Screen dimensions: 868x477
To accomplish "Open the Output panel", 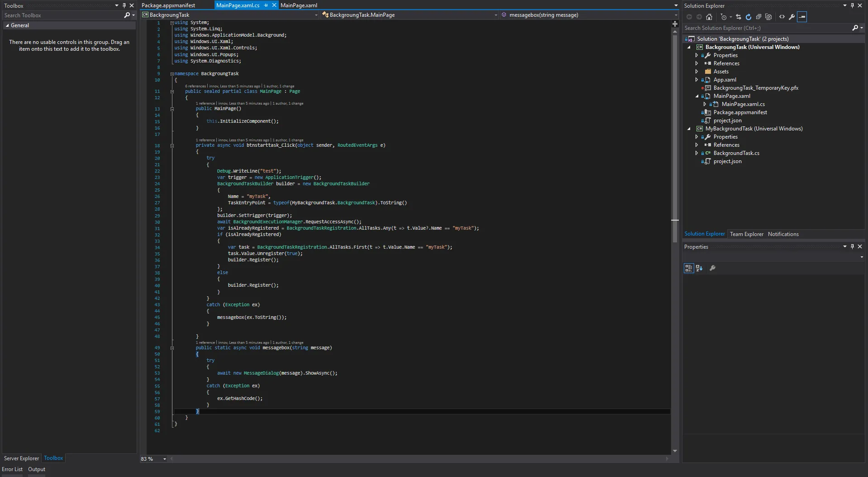I will point(37,469).
